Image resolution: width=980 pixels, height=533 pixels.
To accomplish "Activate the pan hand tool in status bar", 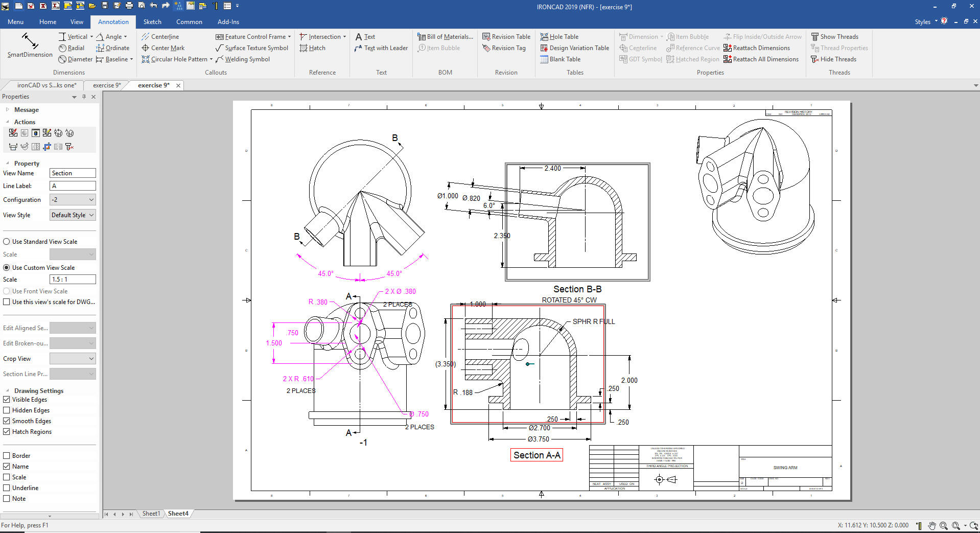I will coord(932,525).
